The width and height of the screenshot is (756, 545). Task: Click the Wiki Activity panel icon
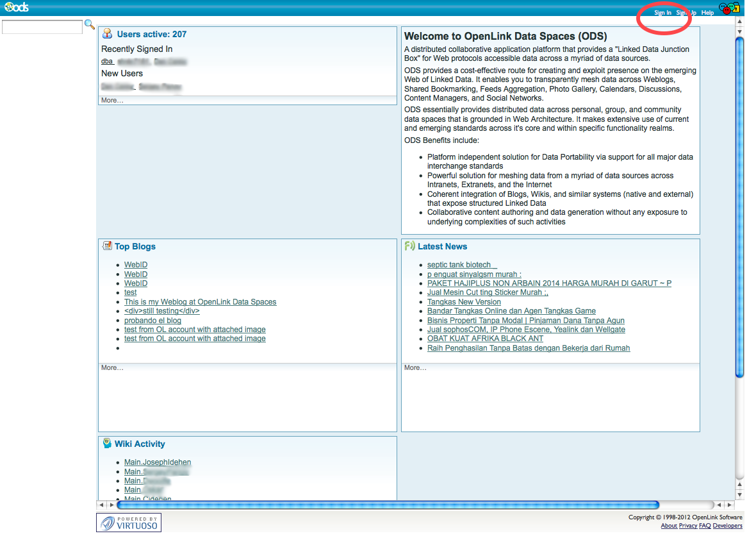coord(107,443)
